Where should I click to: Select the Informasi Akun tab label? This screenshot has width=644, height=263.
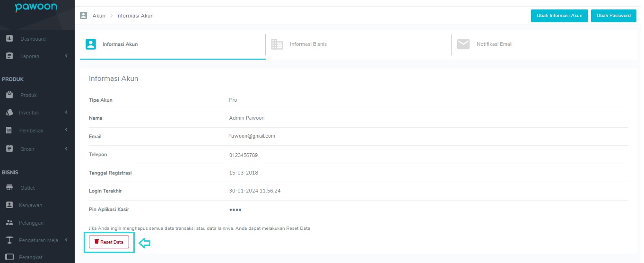pos(120,44)
